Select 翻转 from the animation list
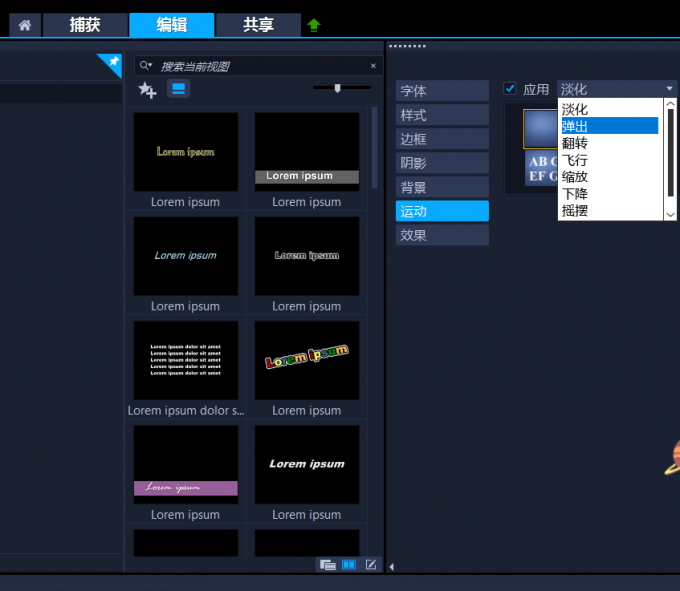 575,143
